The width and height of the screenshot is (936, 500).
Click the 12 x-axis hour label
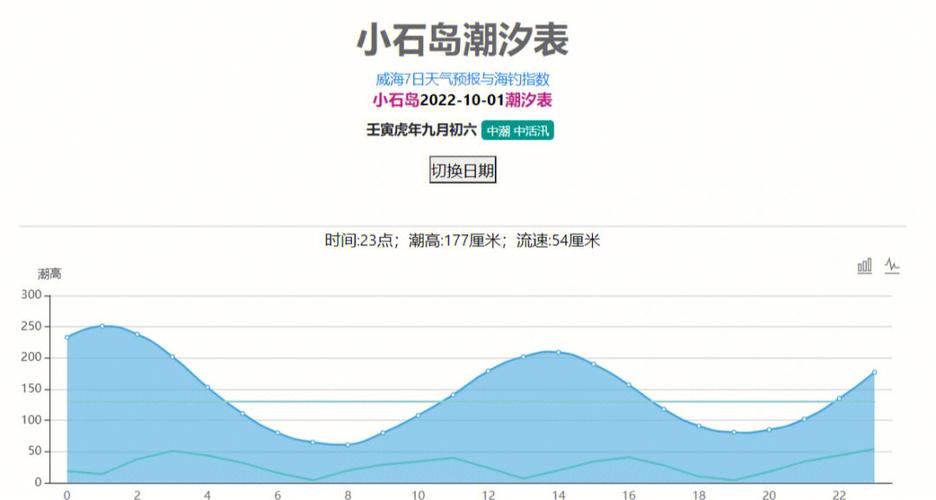(488, 495)
